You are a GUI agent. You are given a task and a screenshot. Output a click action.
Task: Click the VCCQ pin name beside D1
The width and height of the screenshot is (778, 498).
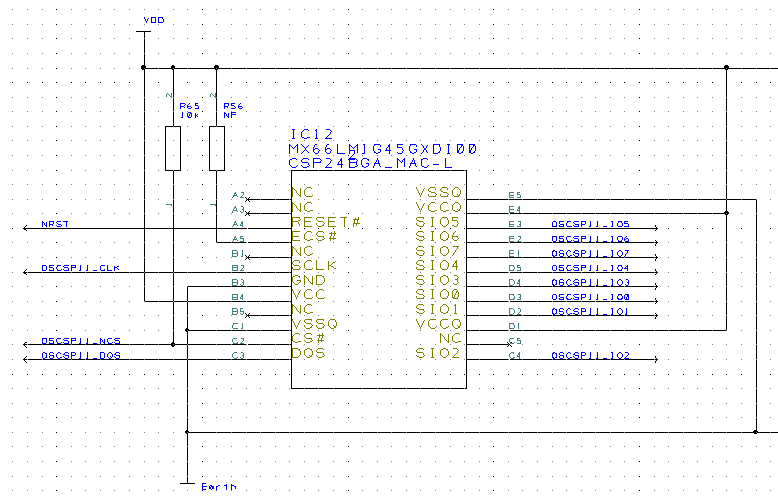[439, 324]
